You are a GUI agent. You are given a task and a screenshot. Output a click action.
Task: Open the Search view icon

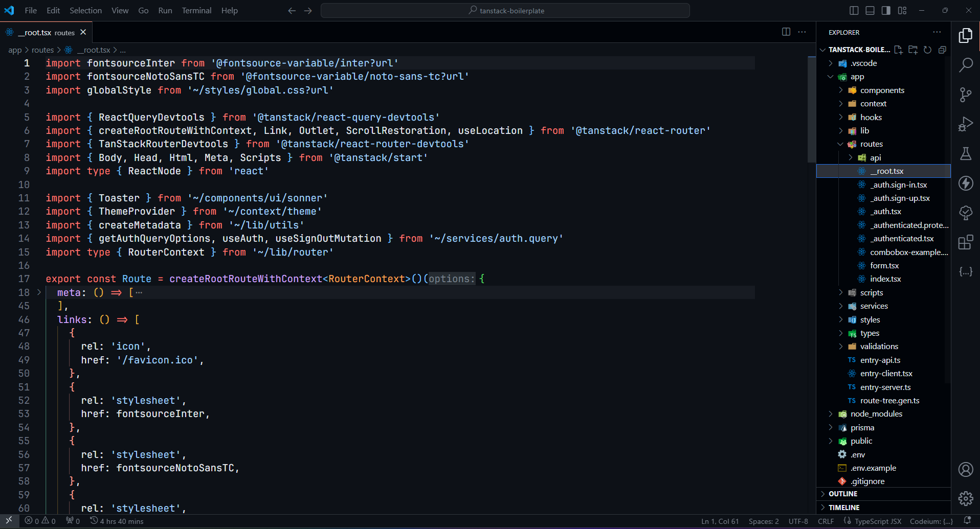[966, 65]
